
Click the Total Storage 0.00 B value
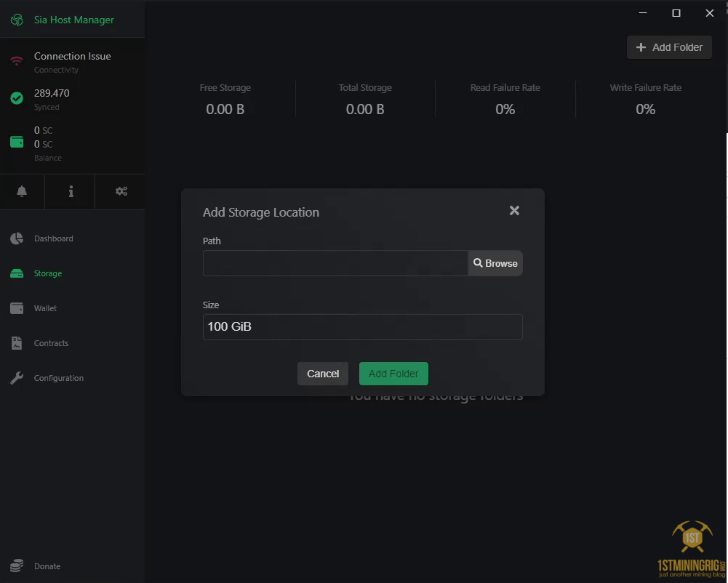[x=365, y=110]
